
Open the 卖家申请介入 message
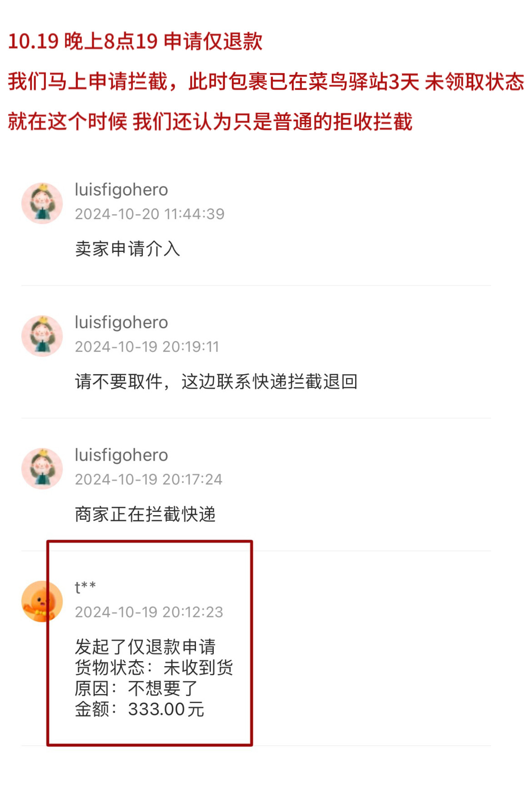[128, 249]
